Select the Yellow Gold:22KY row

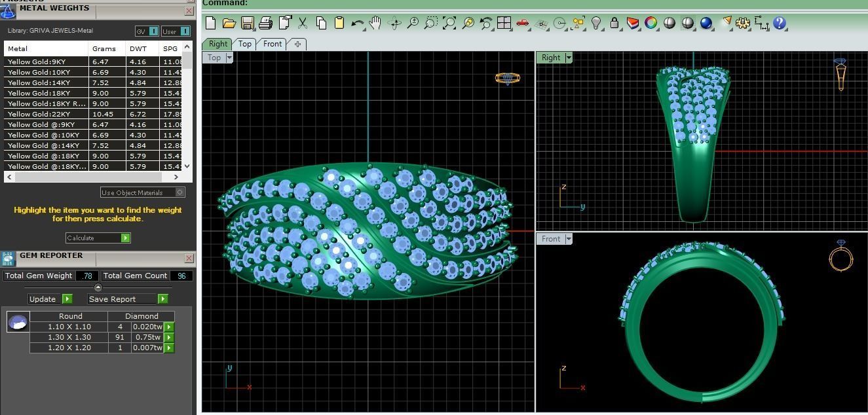(94, 114)
